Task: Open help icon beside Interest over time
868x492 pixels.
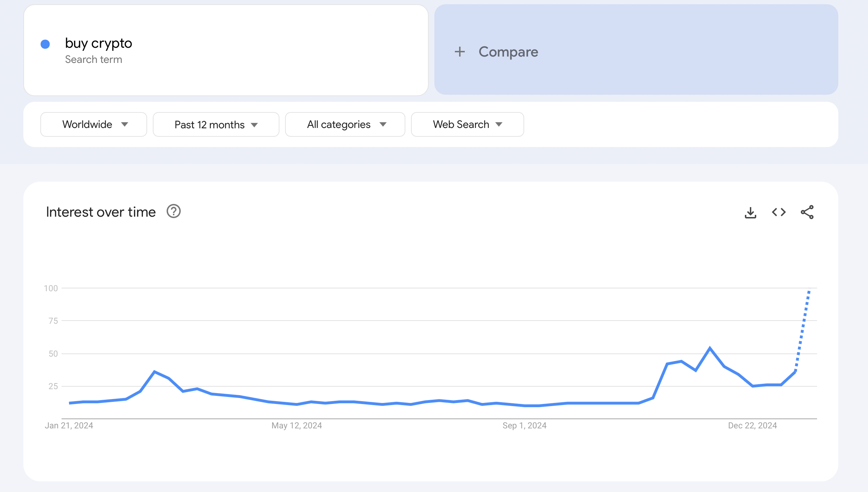Action: click(174, 211)
